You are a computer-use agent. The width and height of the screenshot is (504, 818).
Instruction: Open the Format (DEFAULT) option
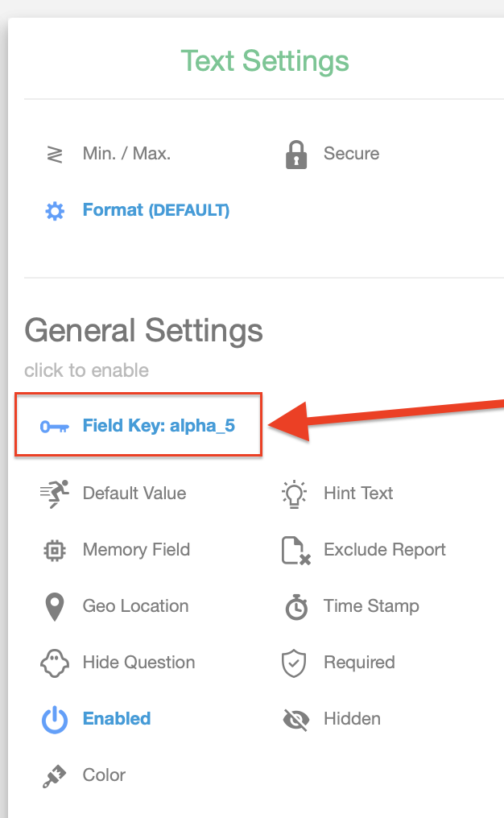(x=155, y=211)
